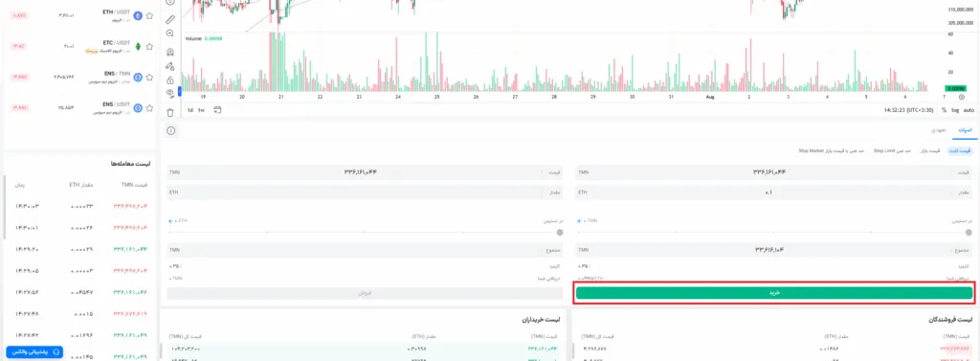
Task: Open the go-to-date calendar icon
Action: (x=217, y=110)
